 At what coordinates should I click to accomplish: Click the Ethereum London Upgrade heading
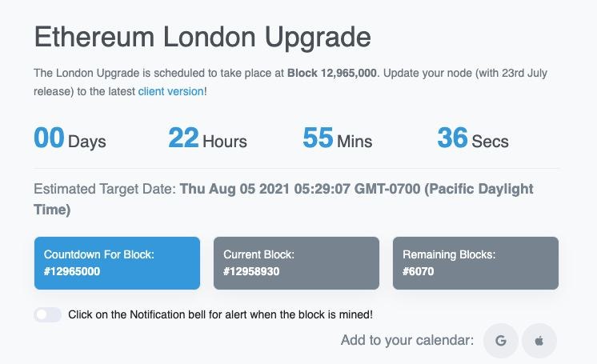pyautogui.click(x=202, y=38)
